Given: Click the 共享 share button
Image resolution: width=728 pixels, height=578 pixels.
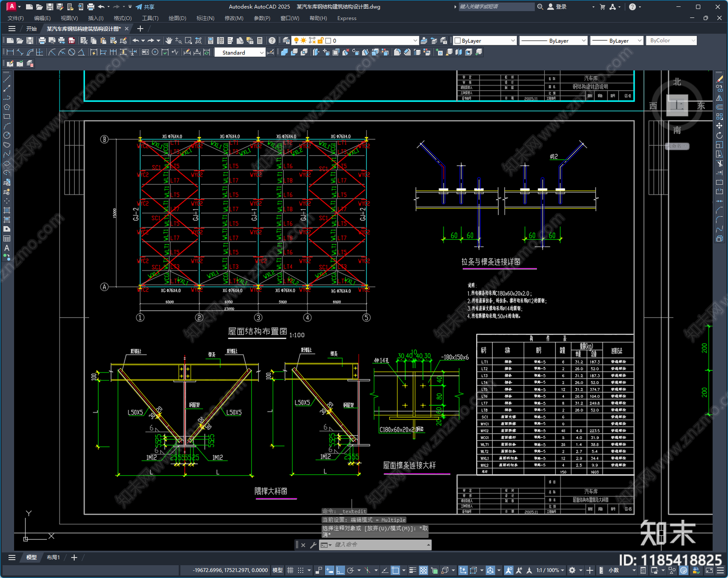Looking at the screenshot, I should click(146, 7).
